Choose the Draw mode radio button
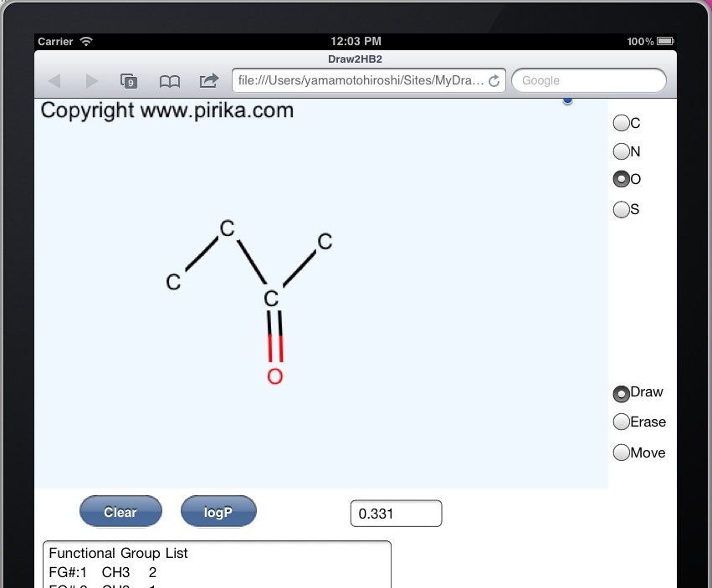This screenshot has width=712, height=588. [x=621, y=394]
